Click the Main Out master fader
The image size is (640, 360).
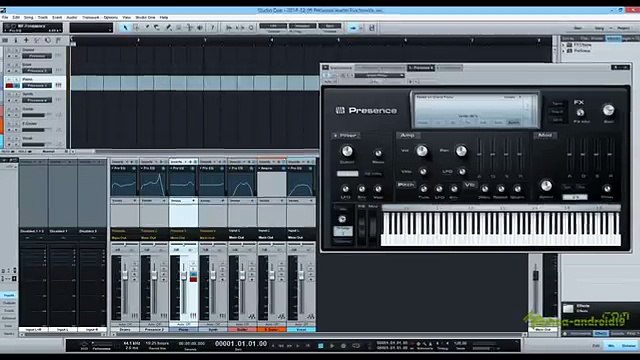[536, 275]
